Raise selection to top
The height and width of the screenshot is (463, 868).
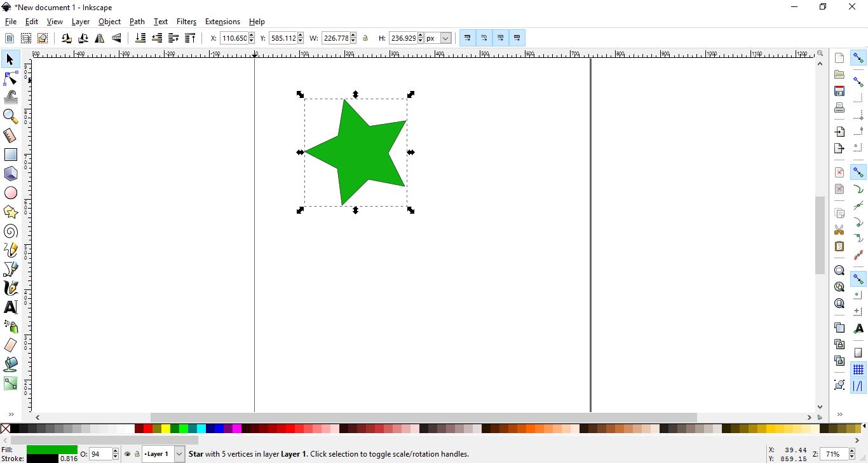[x=190, y=38]
